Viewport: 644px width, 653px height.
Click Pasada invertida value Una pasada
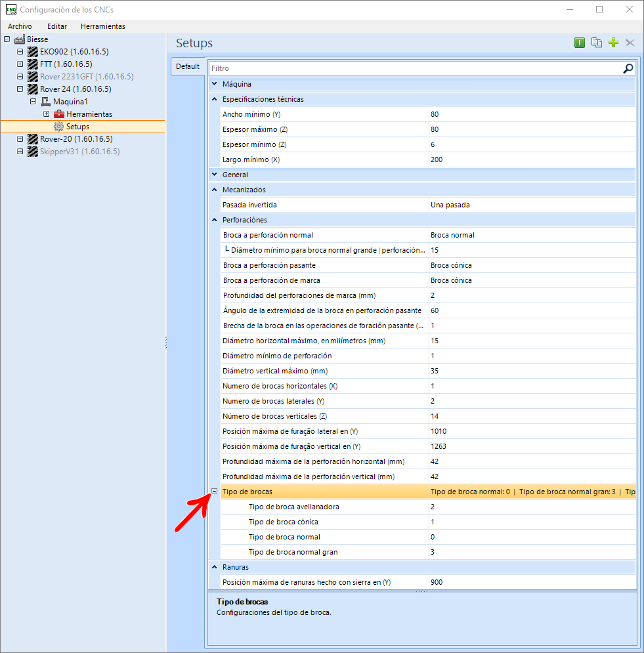point(532,205)
